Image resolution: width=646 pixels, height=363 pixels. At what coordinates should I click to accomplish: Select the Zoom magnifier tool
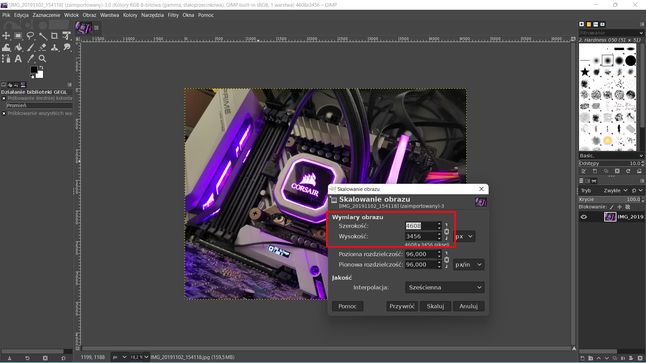pyautogui.click(x=42, y=59)
